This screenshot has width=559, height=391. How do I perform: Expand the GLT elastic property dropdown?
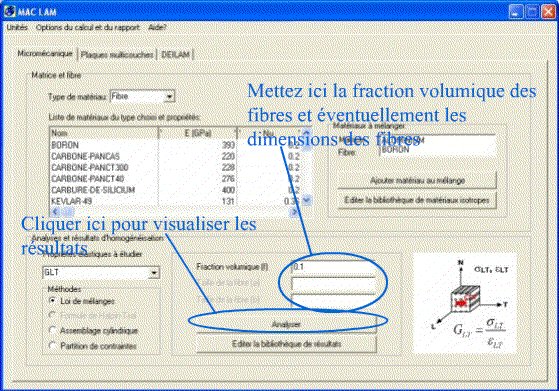154,273
